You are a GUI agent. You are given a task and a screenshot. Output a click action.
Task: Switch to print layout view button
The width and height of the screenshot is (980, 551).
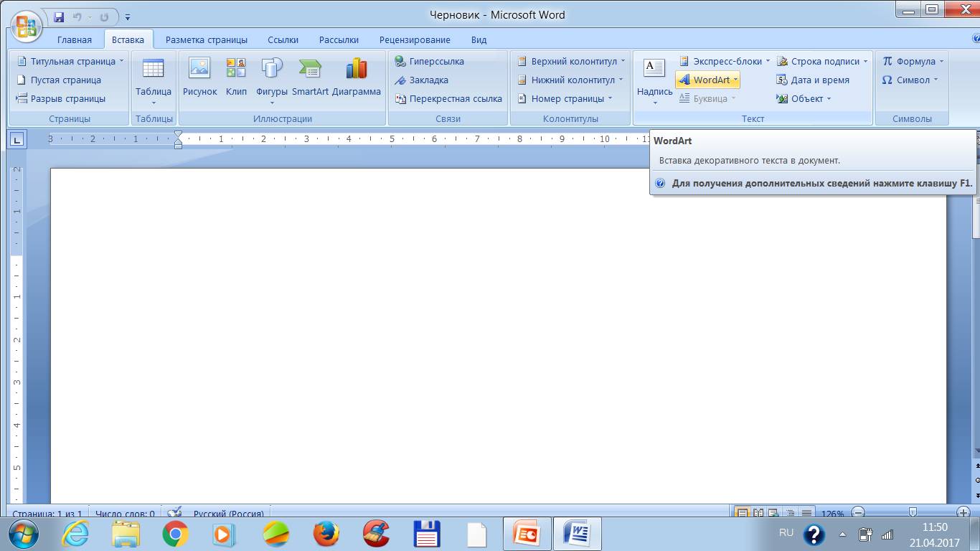click(x=742, y=513)
